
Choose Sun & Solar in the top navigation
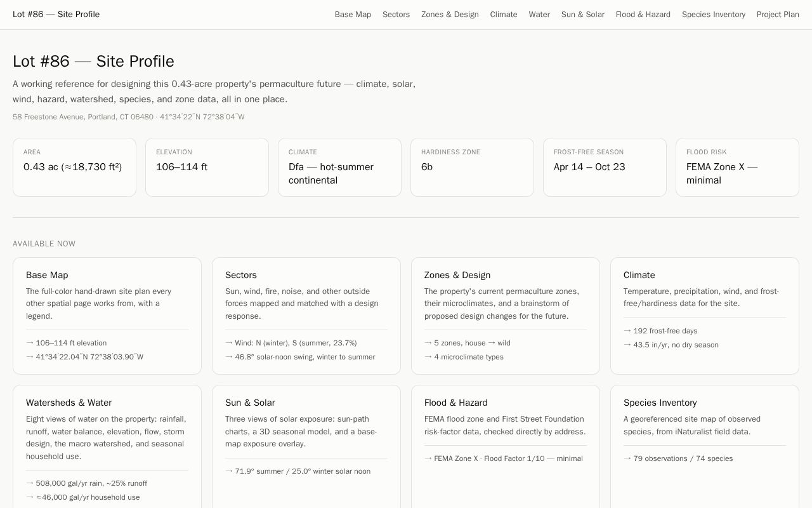click(x=582, y=15)
